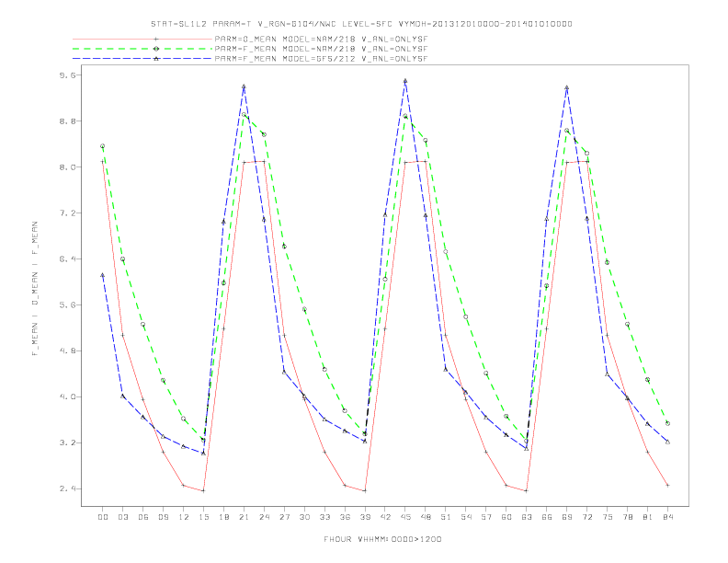Click the x-axis tick label 57
Screen dimensions: 728x563
point(486,517)
